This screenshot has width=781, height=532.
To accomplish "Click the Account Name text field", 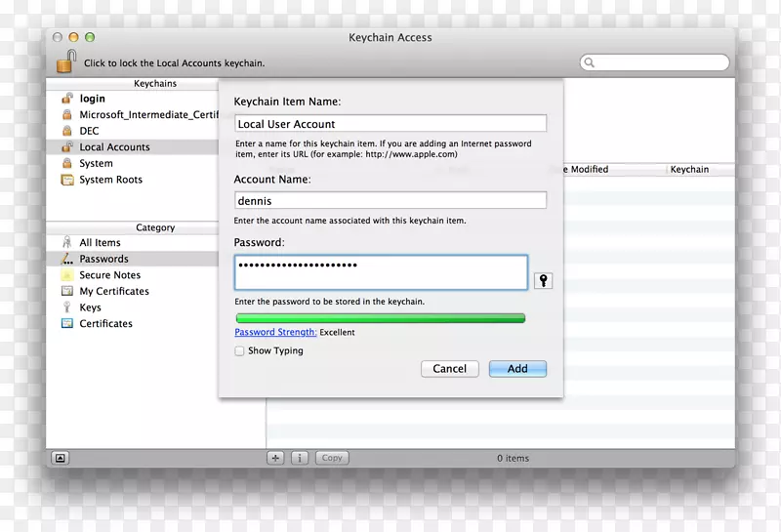I will 390,200.
